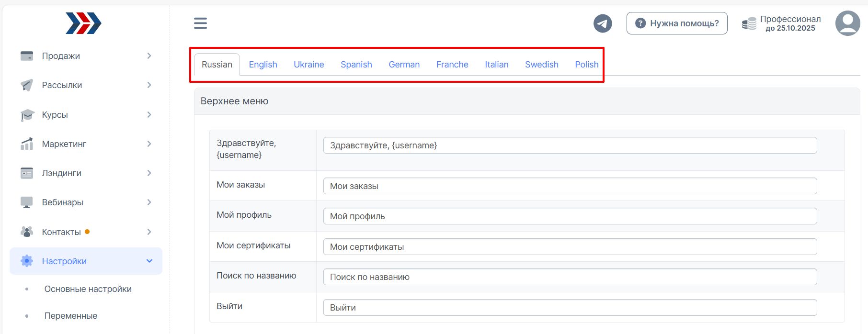868x334 pixels.
Task: Open the Продажи menu label
Action: click(61, 56)
